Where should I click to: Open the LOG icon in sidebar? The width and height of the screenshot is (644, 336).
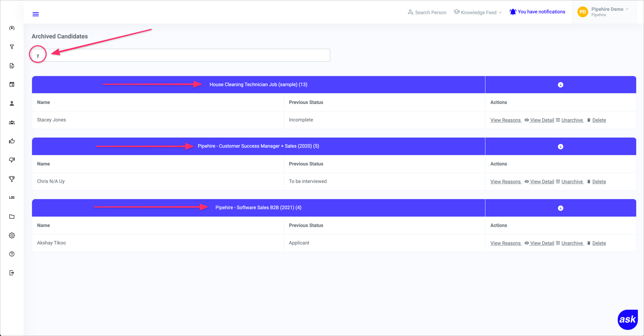pos(12,197)
